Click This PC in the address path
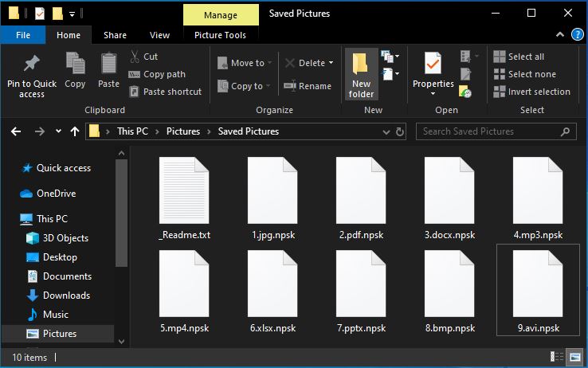The image size is (588, 368). pyautogui.click(x=132, y=131)
